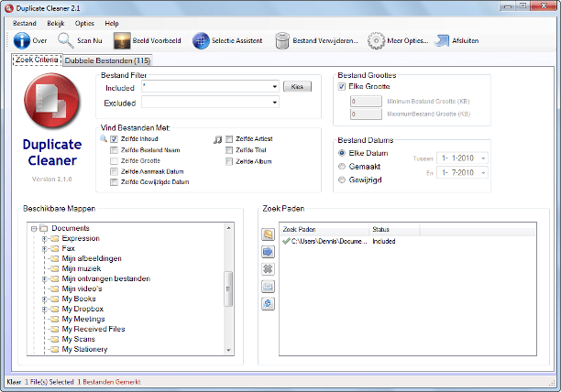Expand the My Books folder
The width and height of the screenshot is (561, 392).
pyautogui.click(x=45, y=299)
